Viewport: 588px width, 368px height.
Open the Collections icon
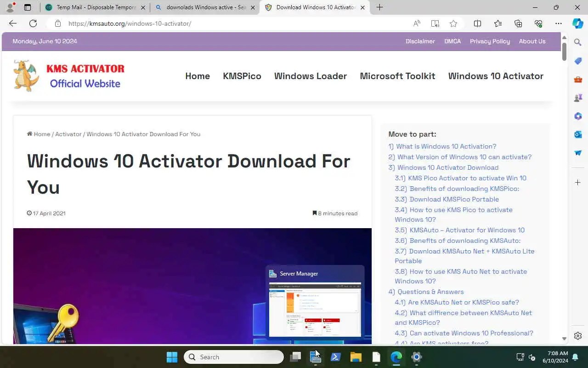[518, 23]
